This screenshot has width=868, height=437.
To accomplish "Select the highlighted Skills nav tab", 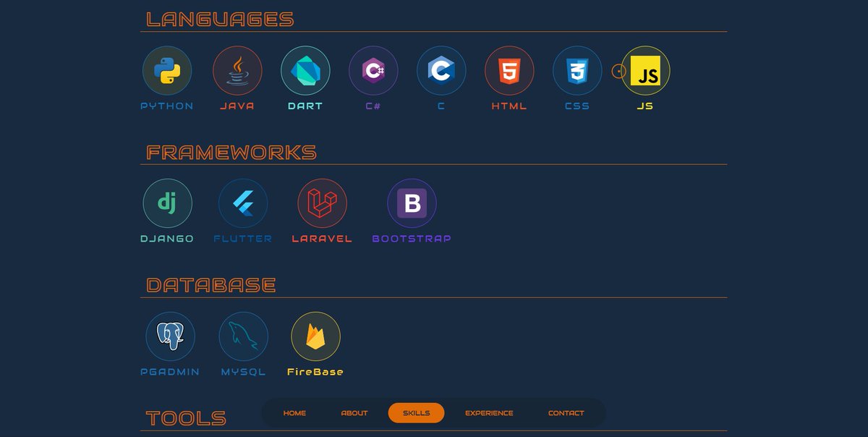I will (x=416, y=413).
